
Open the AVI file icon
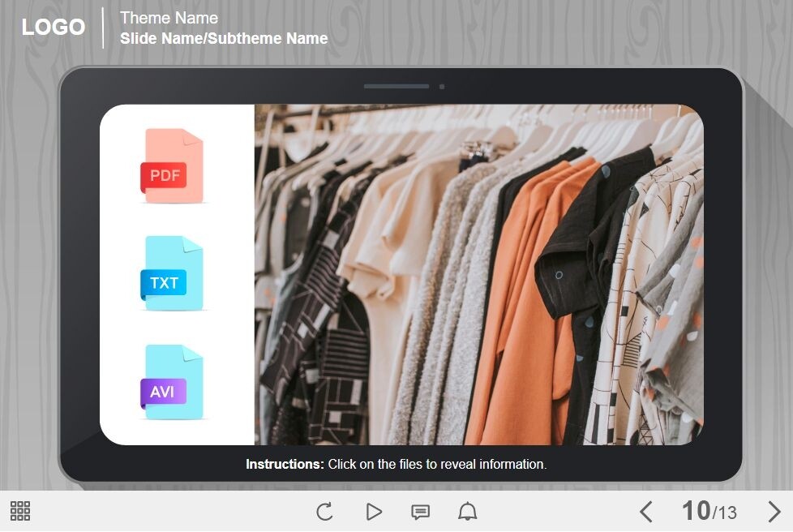click(172, 383)
